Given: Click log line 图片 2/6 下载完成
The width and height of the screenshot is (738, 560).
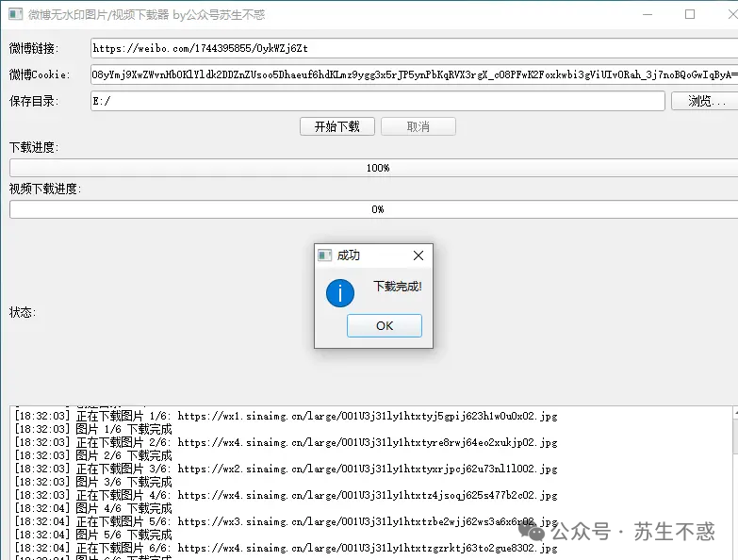Looking at the screenshot, I should point(93,455).
